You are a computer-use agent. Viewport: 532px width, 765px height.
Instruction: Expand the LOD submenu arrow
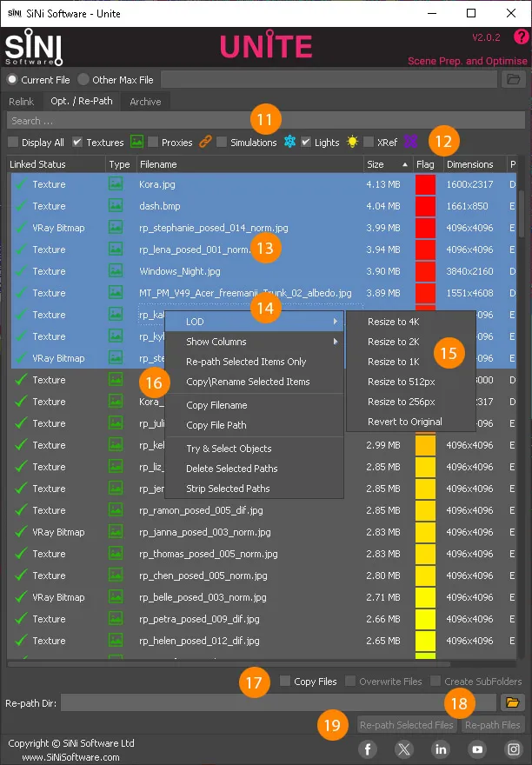pos(336,321)
